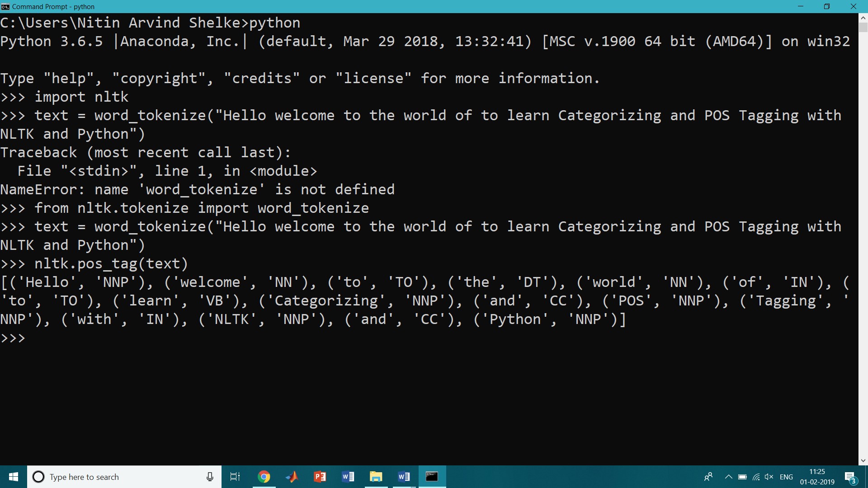Unmute the system volume
Image resolution: width=868 pixels, height=488 pixels.
[x=769, y=477]
